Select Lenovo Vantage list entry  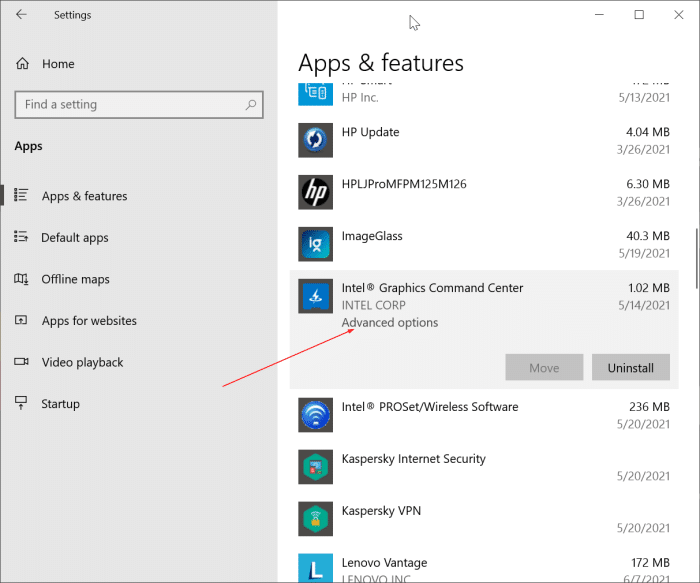[x=484, y=564]
